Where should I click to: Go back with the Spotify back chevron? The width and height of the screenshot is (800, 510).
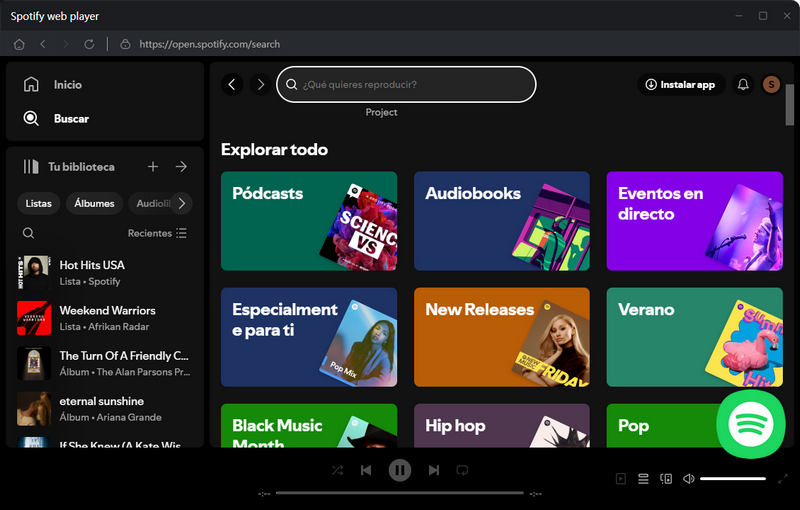232,84
